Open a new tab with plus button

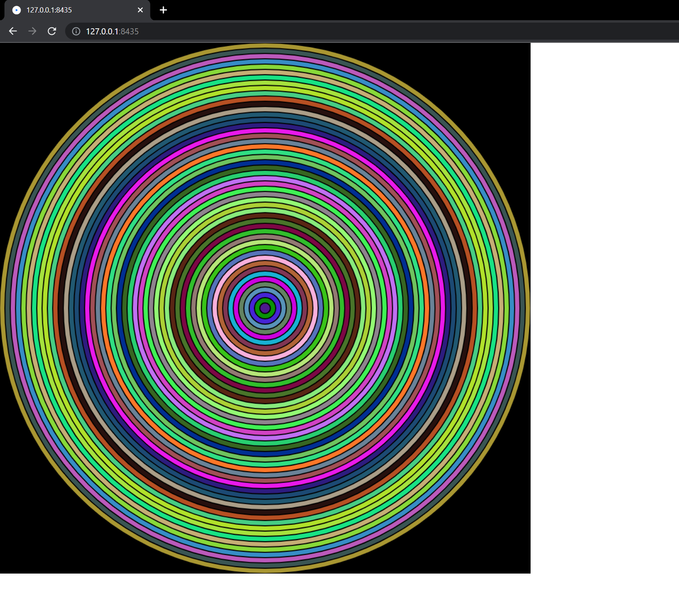(x=163, y=10)
